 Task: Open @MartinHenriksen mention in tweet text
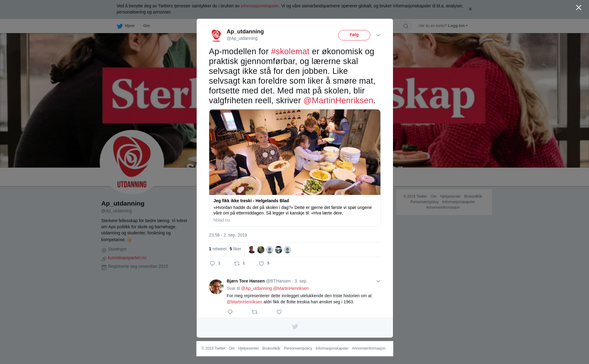tap(338, 100)
